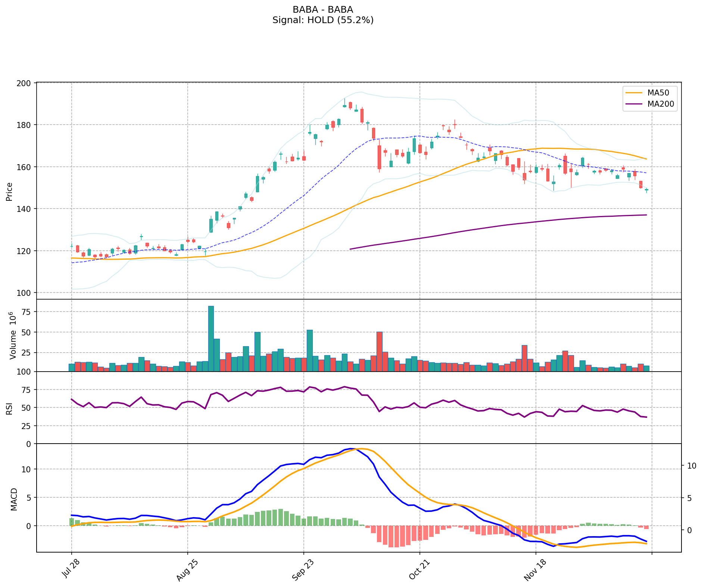Select the purple MA200 legend line swatch

[x=634, y=104]
